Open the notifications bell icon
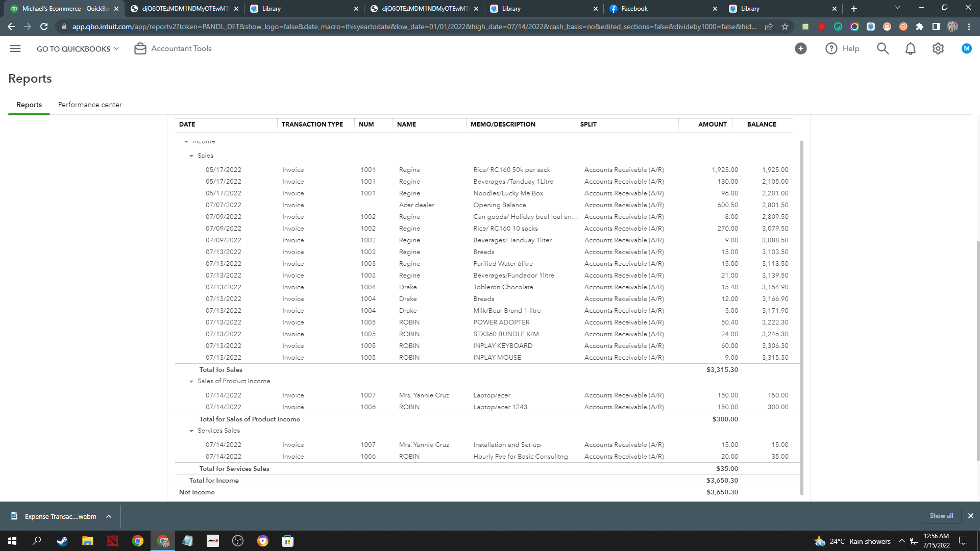The image size is (980, 551). pos(910,48)
